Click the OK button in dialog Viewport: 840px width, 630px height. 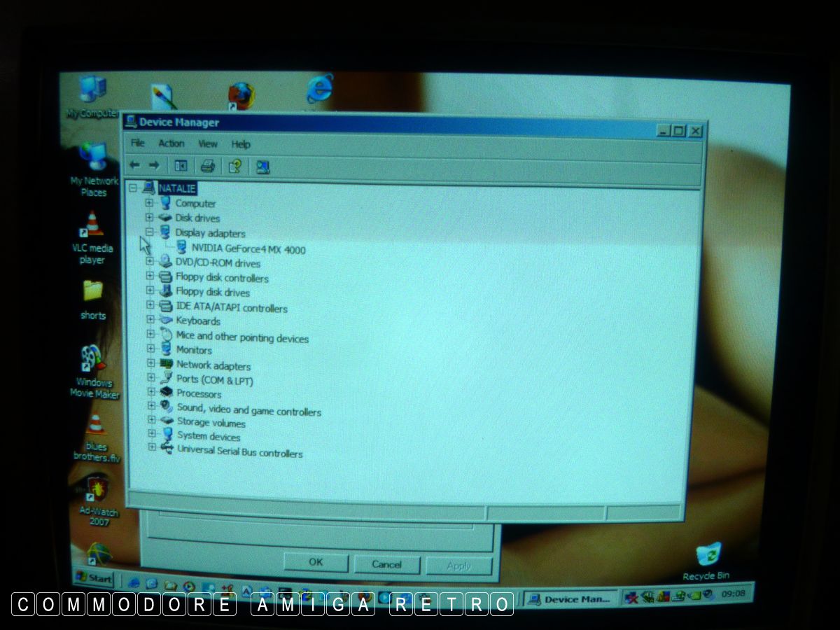[x=316, y=562]
